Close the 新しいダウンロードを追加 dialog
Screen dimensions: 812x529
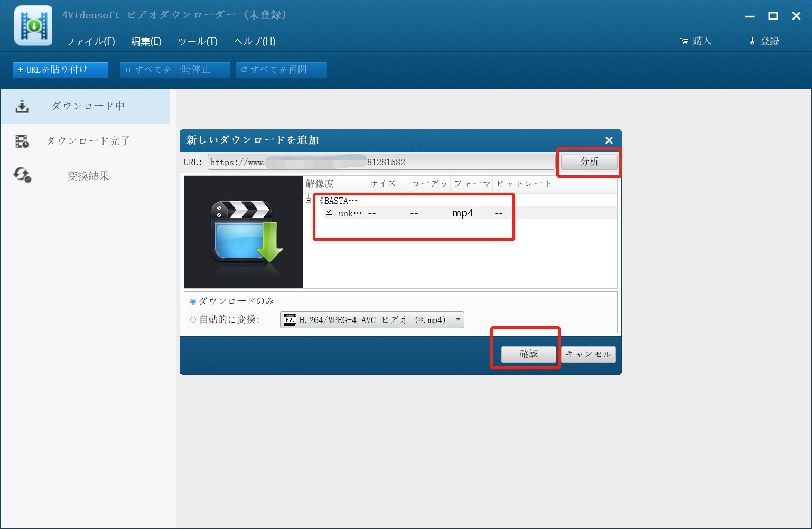tap(609, 140)
